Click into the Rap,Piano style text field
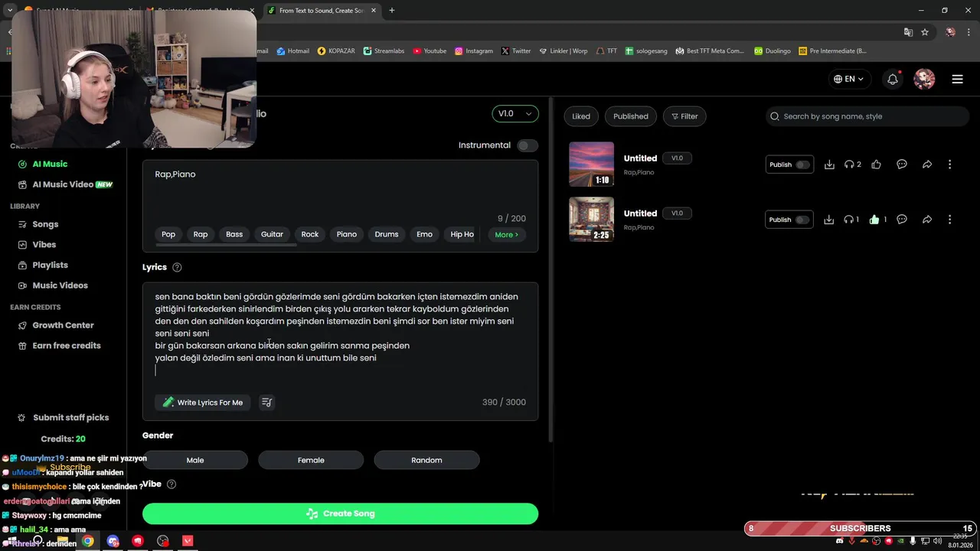Screen dimensions: 980x551 [x=340, y=190]
